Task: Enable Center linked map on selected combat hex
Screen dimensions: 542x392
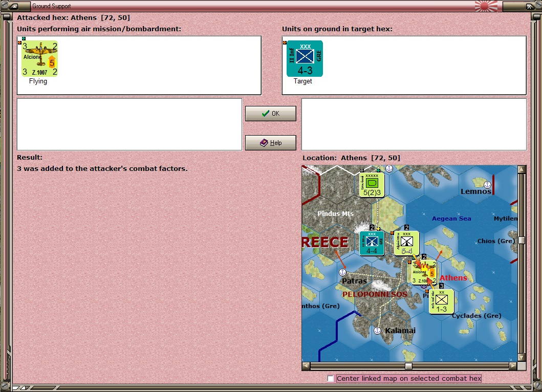Action: 331,379
